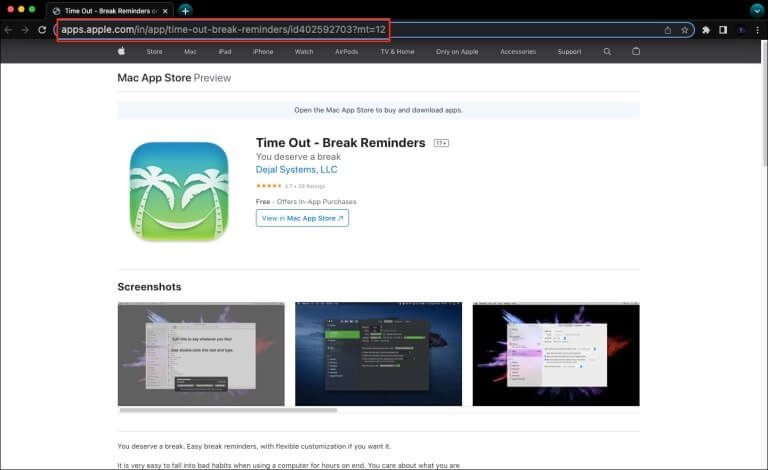Open the Mac menu item
Screen dimensions: 768x470
coord(190,51)
